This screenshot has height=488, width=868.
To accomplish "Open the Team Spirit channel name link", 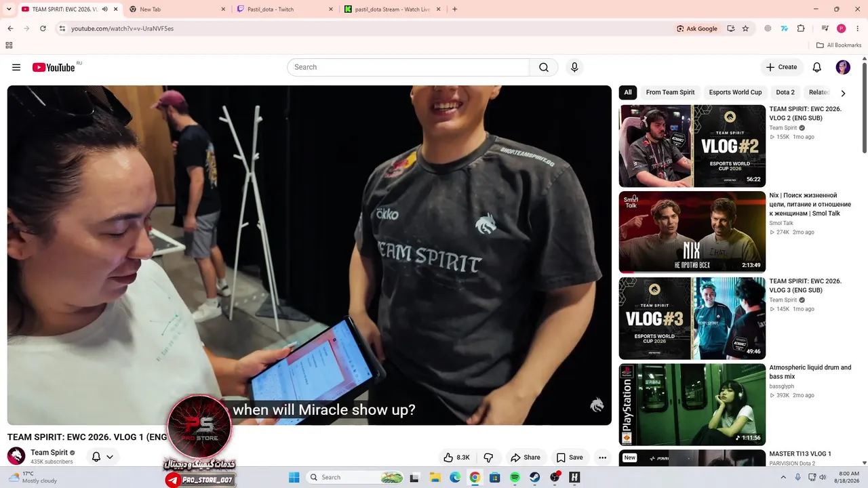I will (49, 453).
